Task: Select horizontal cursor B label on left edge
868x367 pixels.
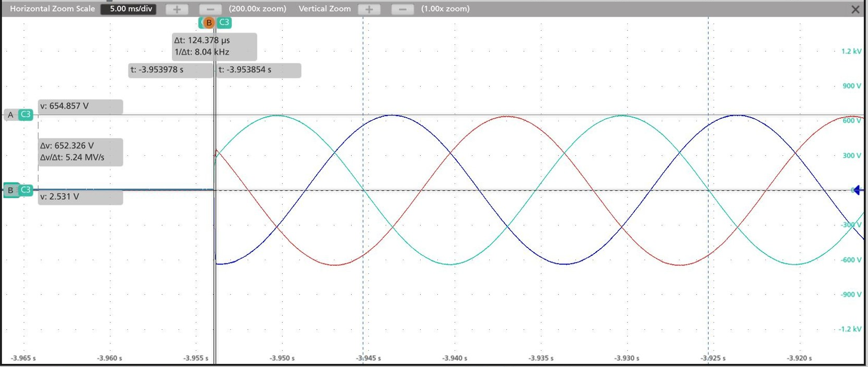Action: tap(10, 190)
